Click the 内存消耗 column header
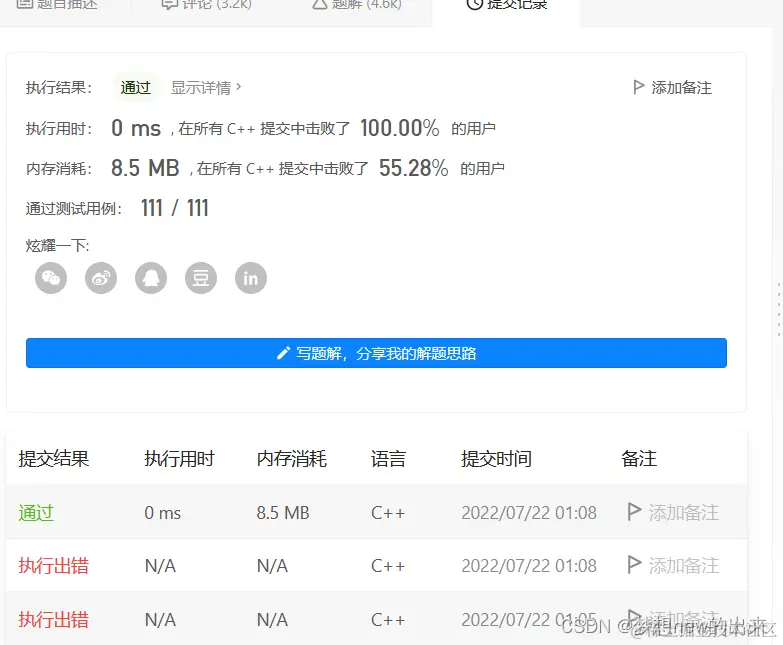Screen dimensions: 783x645 pos(292,458)
